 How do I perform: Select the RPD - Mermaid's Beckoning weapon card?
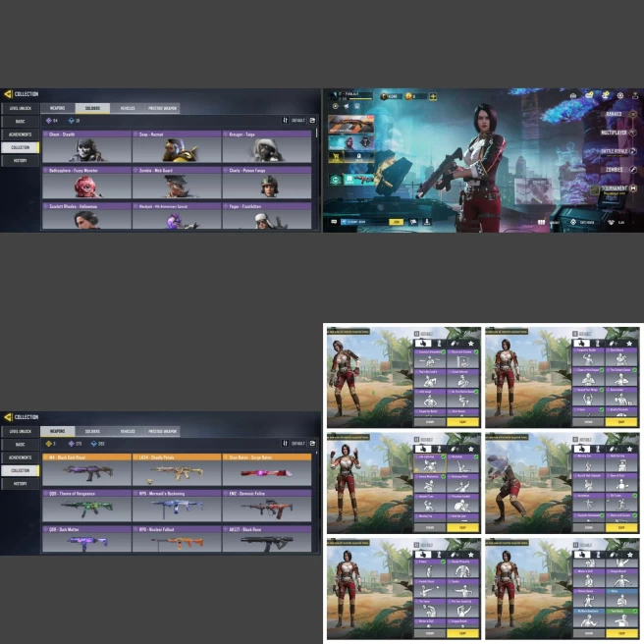click(x=177, y=506)
